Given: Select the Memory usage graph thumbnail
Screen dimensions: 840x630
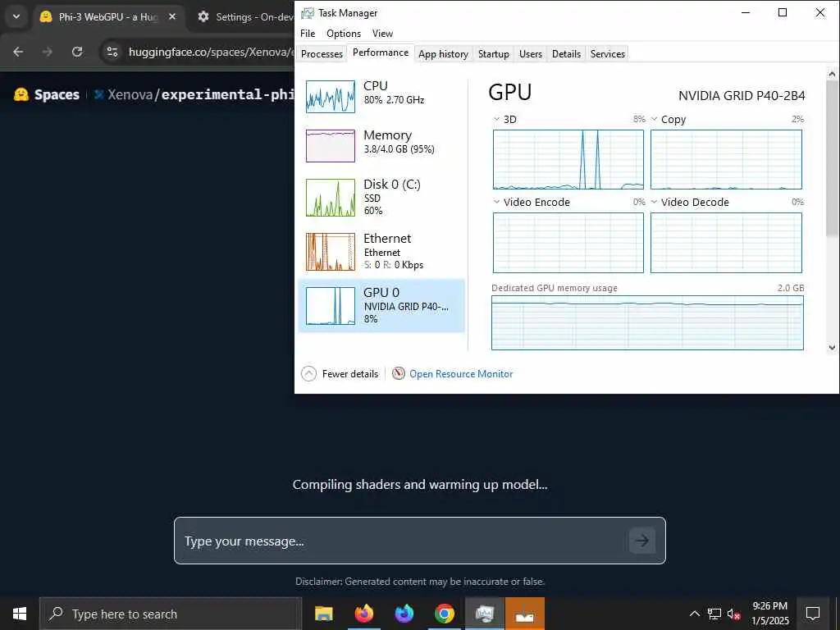Looking at the screenshot, I should (x=330, y=145).
